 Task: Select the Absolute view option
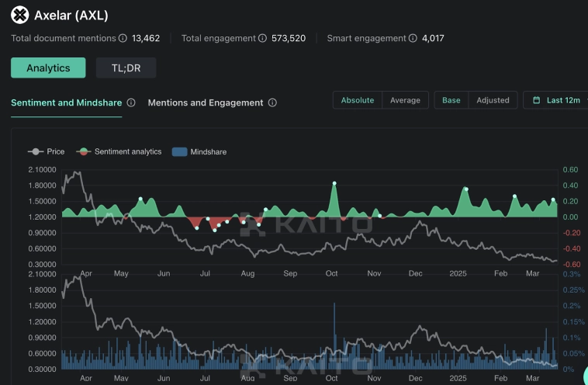[x=358, y=100]
